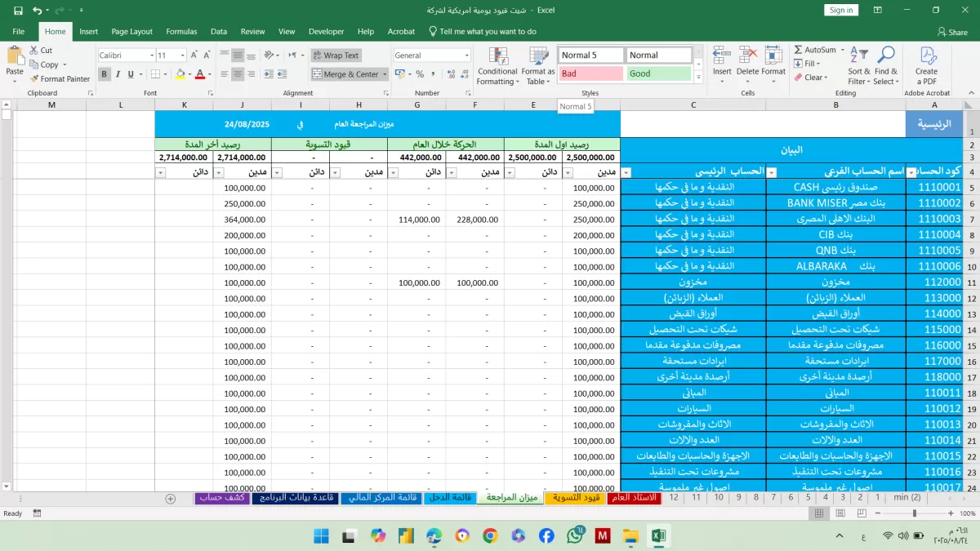Click the Sign in button
Screen dimensions: 980x551
pyautogui.click(x=840, y=11)
